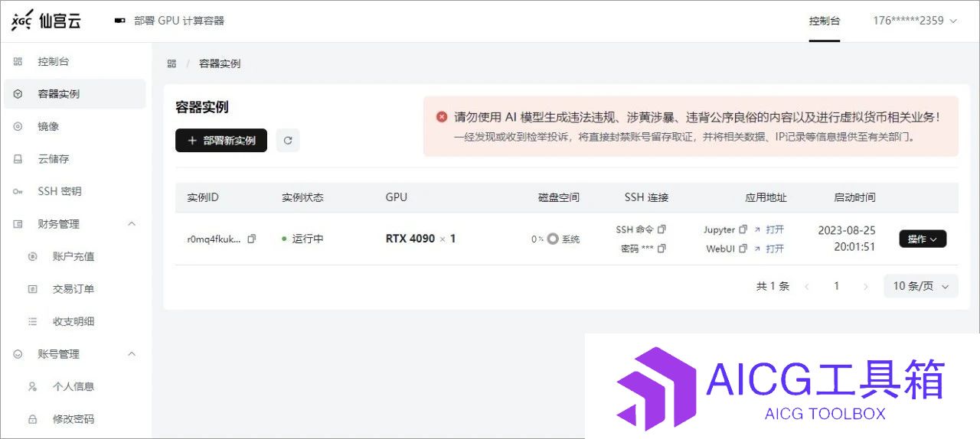Click the 个人信息 person icon

point(32,387)
